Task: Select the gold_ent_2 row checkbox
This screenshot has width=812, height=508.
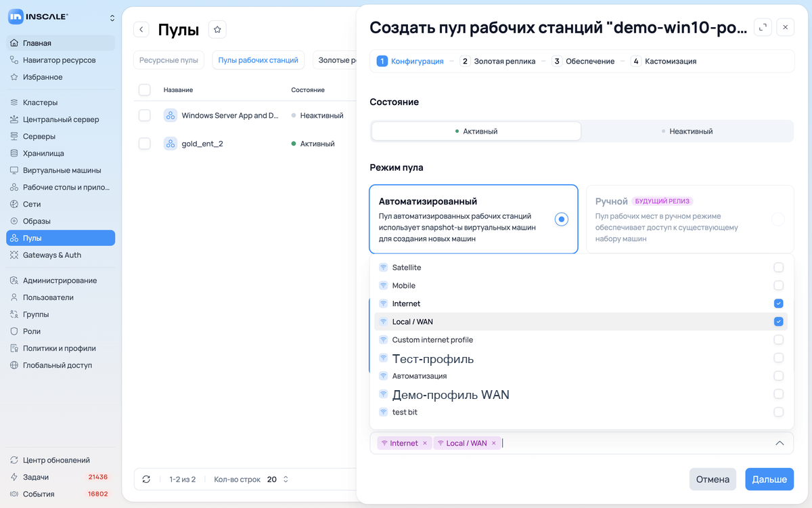Action: coord(144,144)
